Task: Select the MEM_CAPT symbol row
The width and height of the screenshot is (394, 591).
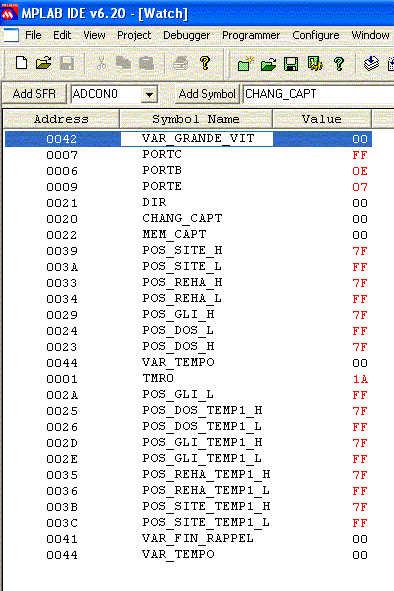Action: pos(189,235)
